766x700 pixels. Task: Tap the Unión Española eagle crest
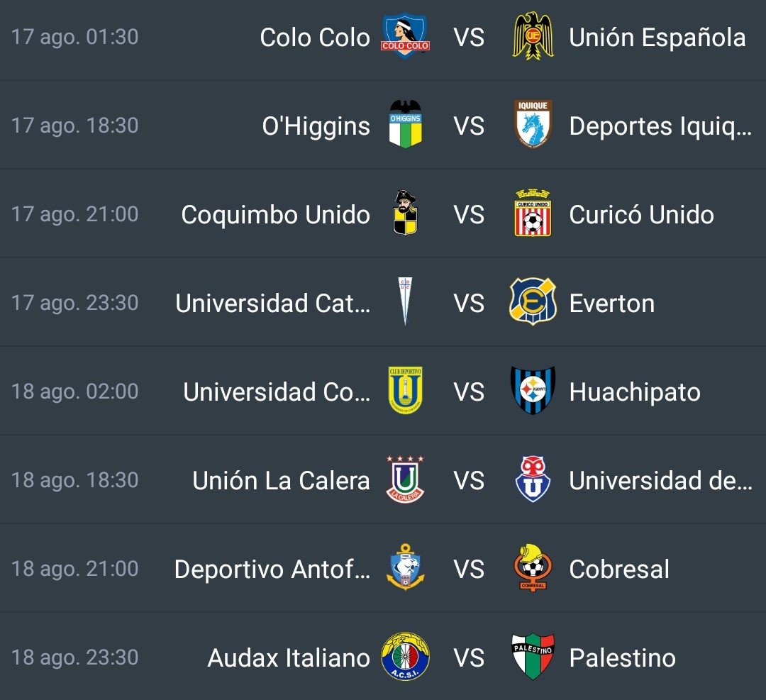click(x=533, y=36)
